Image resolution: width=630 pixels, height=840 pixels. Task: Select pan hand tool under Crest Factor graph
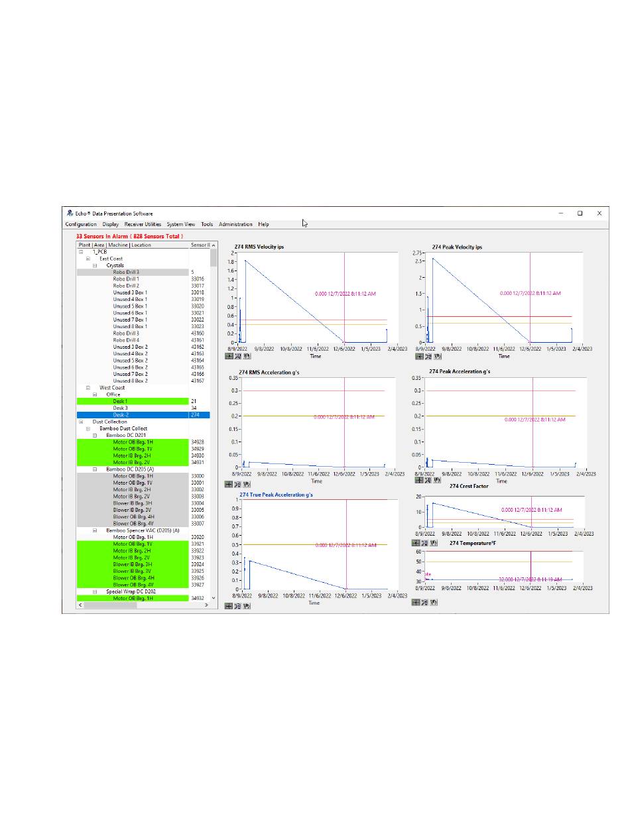(434, 542)
